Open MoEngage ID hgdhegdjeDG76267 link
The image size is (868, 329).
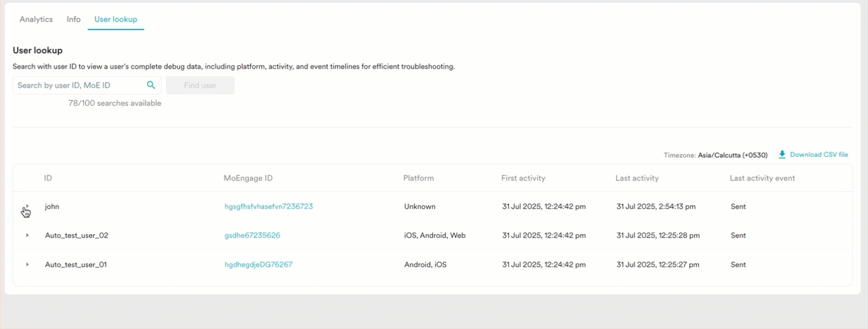(258, 264)
